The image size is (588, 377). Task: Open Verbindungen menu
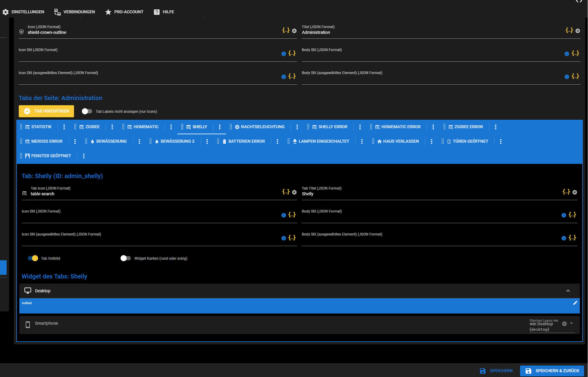74,12
